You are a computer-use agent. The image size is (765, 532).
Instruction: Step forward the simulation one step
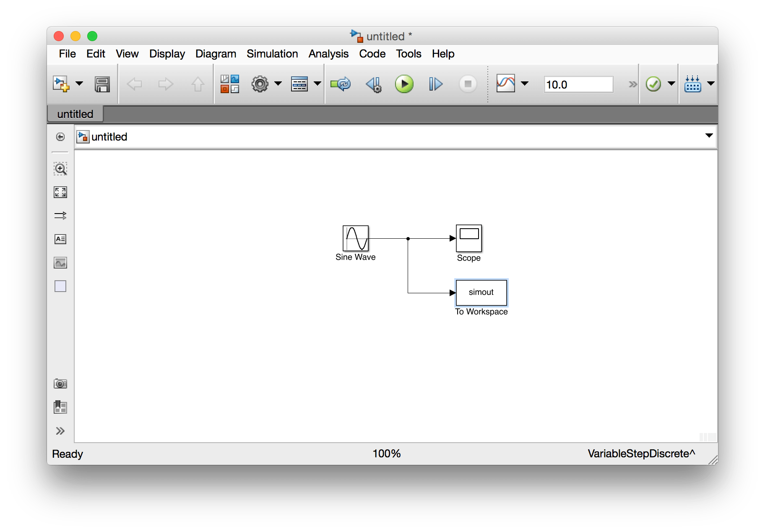point(435,84)
